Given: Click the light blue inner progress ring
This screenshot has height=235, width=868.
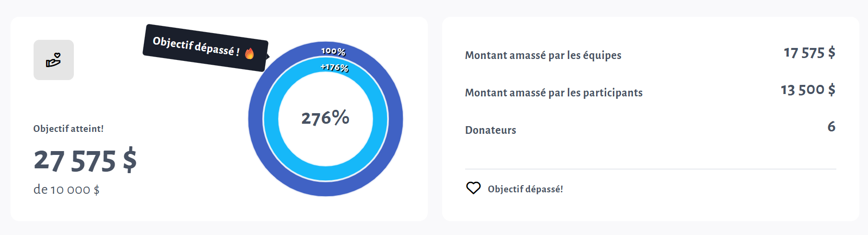Looking at the screenshot, I should click(271, 120).
